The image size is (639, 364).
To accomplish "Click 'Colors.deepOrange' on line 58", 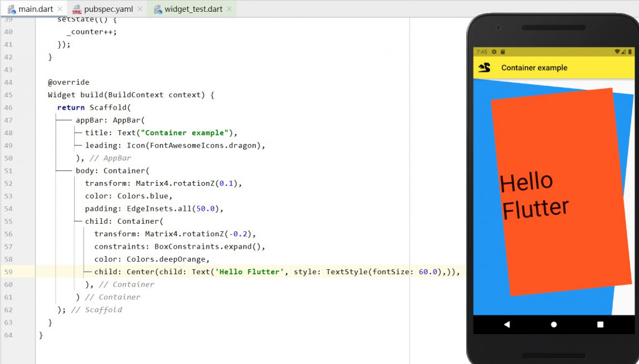I will click(166, 259).
